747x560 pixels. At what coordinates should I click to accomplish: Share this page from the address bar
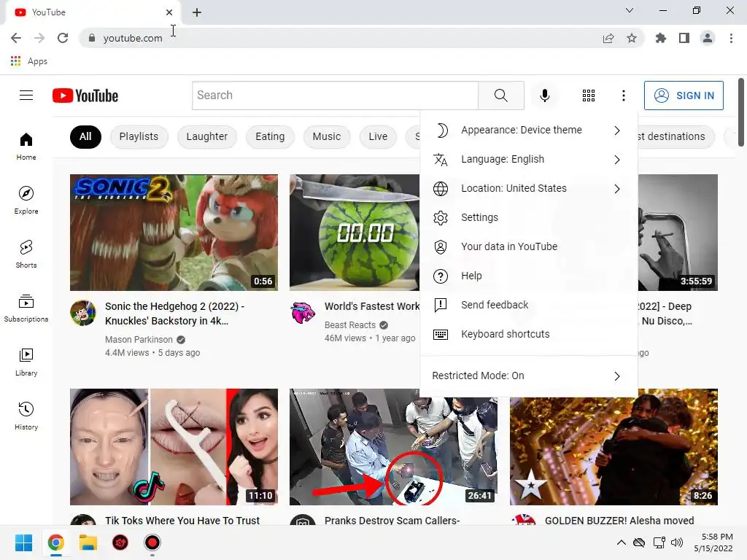pyautogui.click(x=608, y=38)
